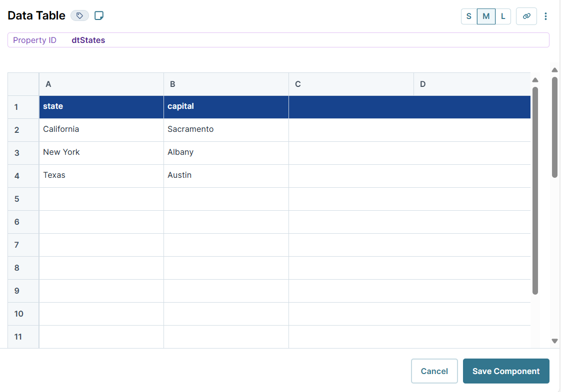Click the 'state' header cell
The height and width of the screenshot is (392, 561).
101,107
